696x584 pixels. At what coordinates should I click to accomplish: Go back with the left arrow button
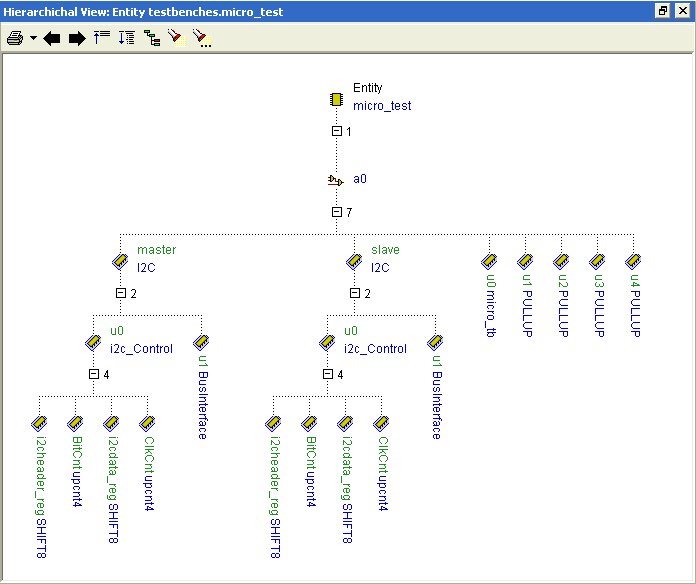click(52, 39)
